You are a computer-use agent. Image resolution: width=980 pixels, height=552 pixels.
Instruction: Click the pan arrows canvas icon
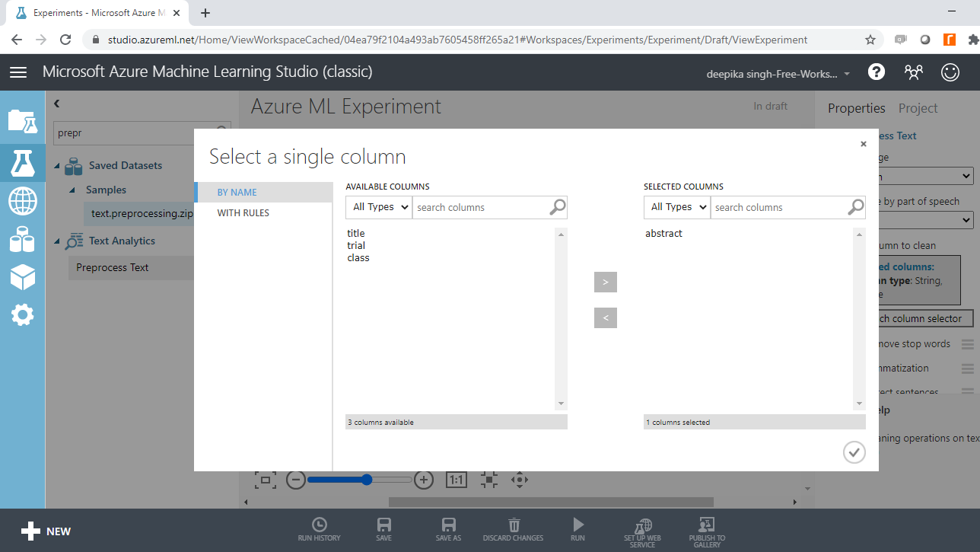(x=520, y=480)
